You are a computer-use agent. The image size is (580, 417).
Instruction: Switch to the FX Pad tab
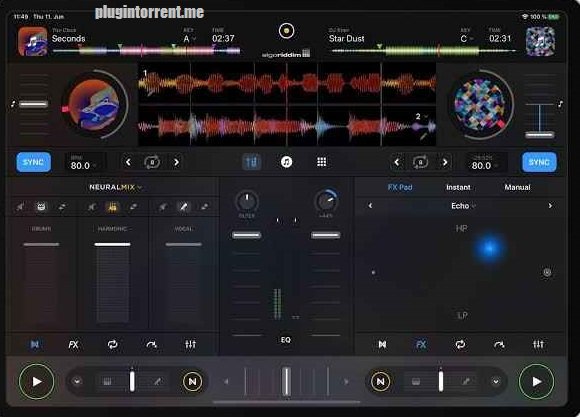(x=400, y=187)
